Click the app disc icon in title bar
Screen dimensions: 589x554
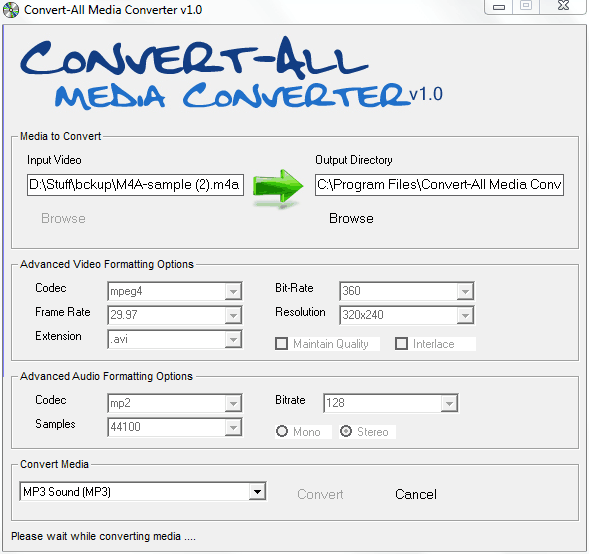click(x=11, y=10)
